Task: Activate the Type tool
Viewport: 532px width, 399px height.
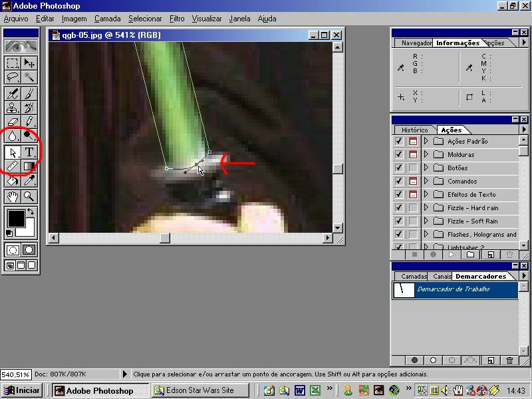Action: [29, 153]
